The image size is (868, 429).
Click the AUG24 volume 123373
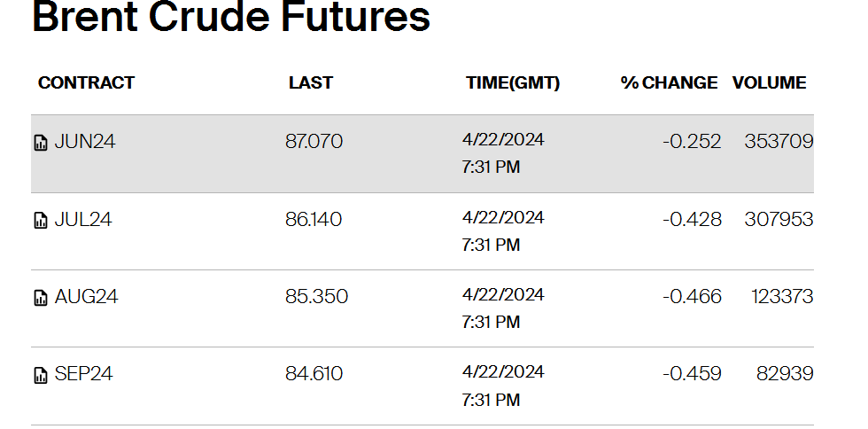tap(782, 297)
